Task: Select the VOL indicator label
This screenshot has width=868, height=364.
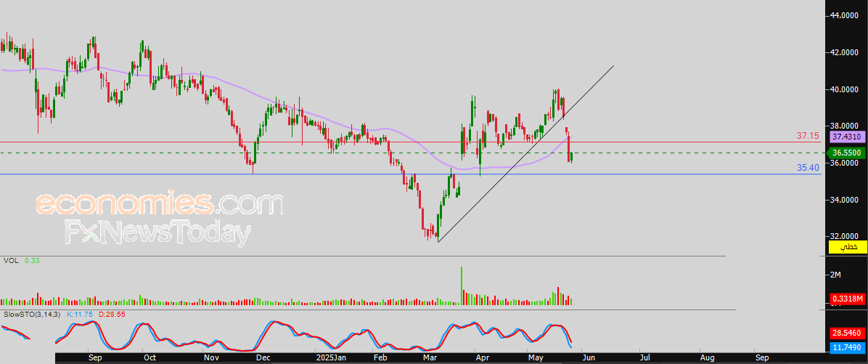Action: coord(11,260)
